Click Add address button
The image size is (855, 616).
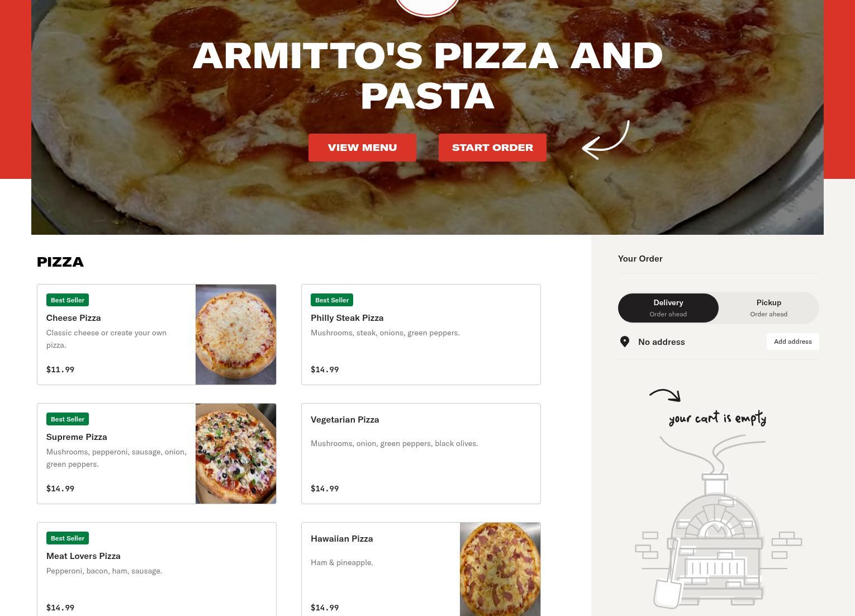coord(793,342)
